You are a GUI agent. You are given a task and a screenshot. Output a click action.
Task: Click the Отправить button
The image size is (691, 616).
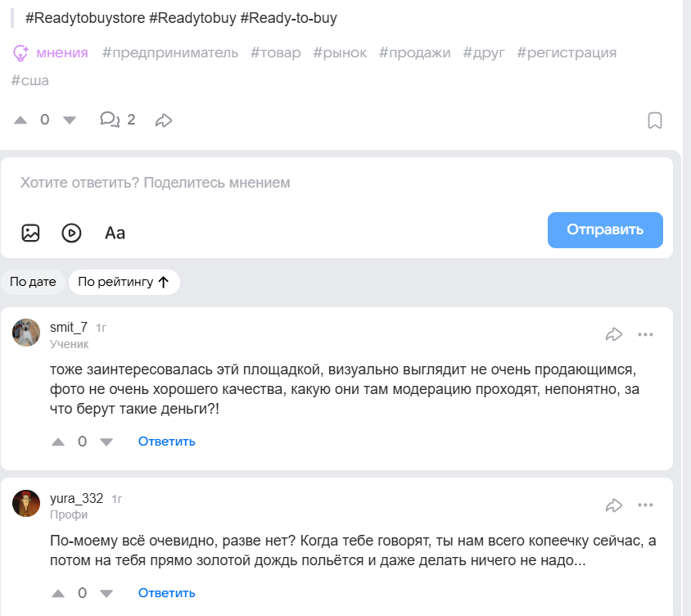[605, 230]
